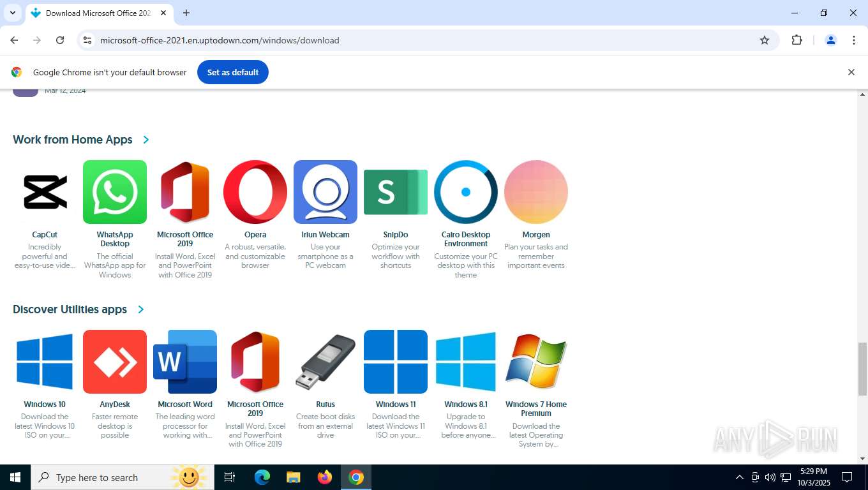Click the description 'Faster remote desktop is possible'

[x=115, y=426]
